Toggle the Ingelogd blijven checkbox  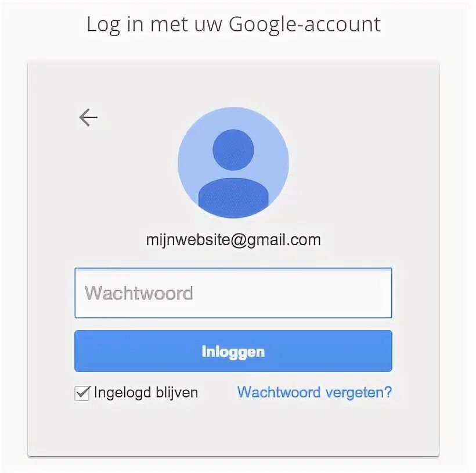coord(82,393)
